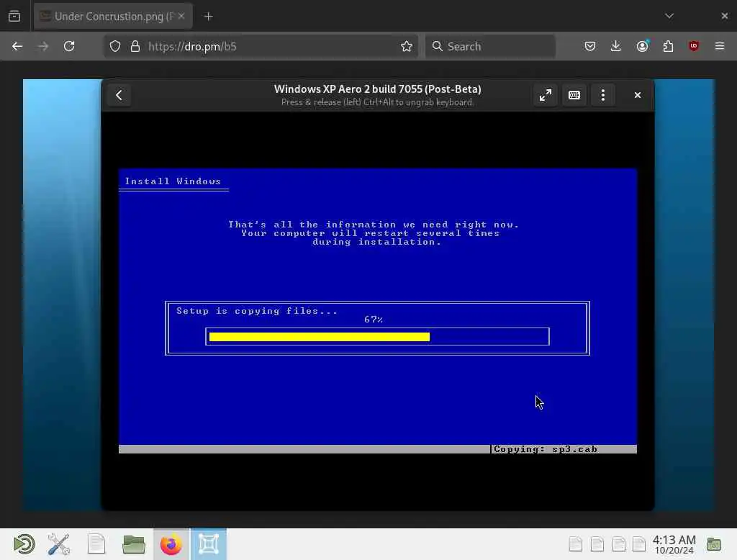
Task: View site security lock information
Action: [x=135, y=46]
